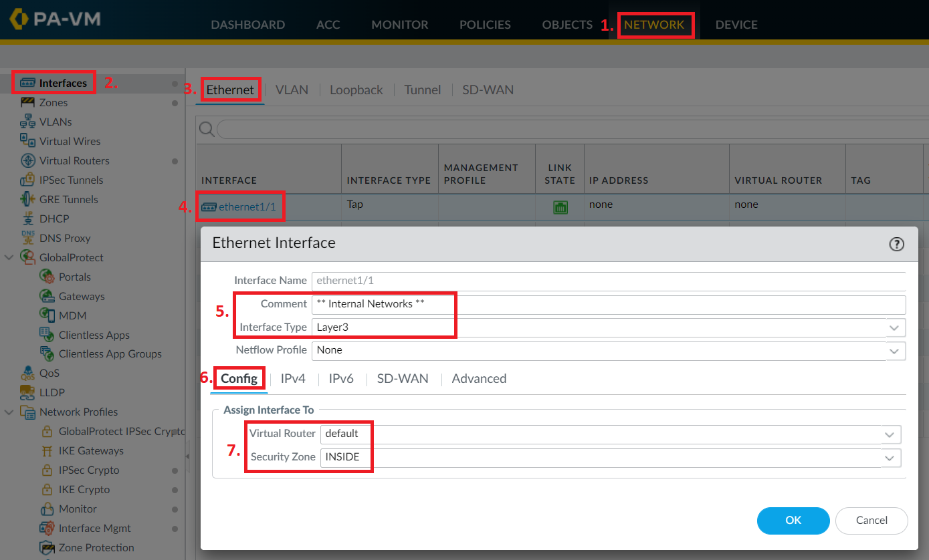Open the Security Zone dropdown
929x560 pixels.
point(890,458)
